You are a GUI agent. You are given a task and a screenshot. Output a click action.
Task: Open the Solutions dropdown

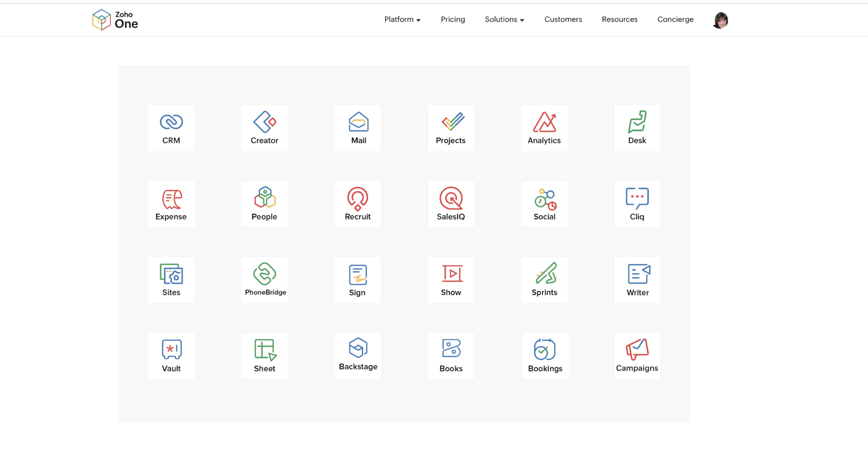[504, 19]
